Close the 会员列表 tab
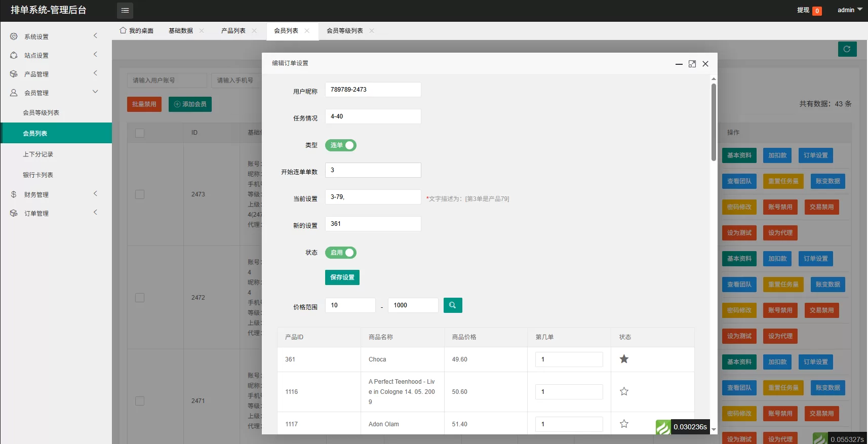The image size is (868, 444). tap(307, 31)
